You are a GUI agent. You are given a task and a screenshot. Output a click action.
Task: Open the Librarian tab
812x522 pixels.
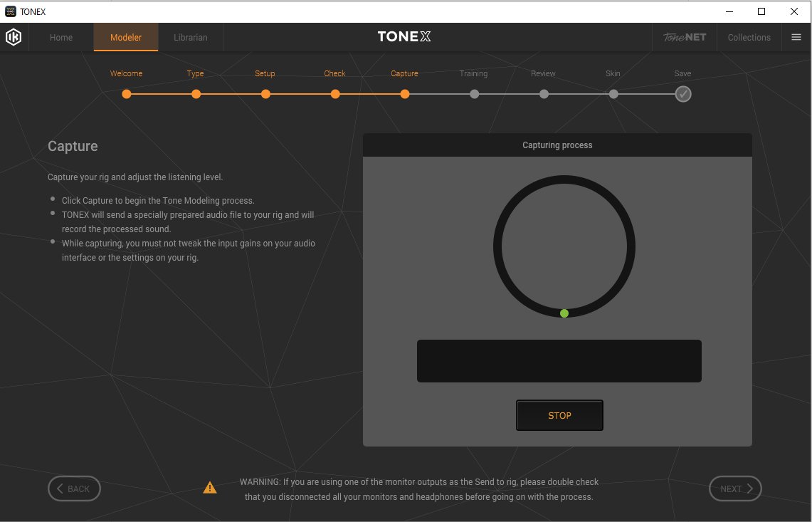pyautogui.click(x=191, y=37)
